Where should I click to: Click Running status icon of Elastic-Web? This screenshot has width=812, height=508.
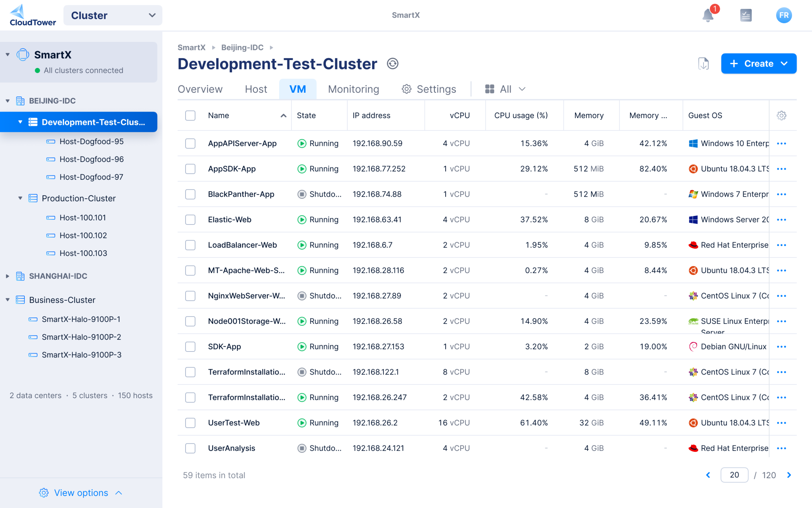[x=302, y=219]
